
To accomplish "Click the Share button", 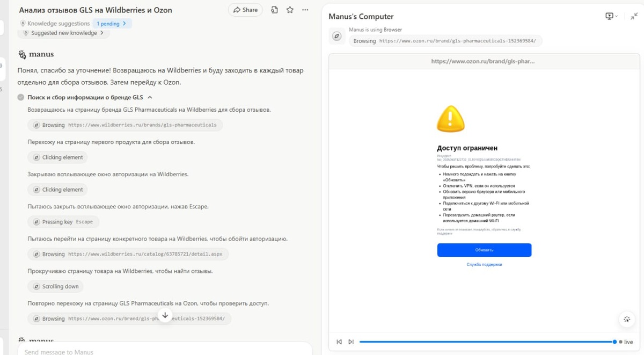I will pos(245,10).
